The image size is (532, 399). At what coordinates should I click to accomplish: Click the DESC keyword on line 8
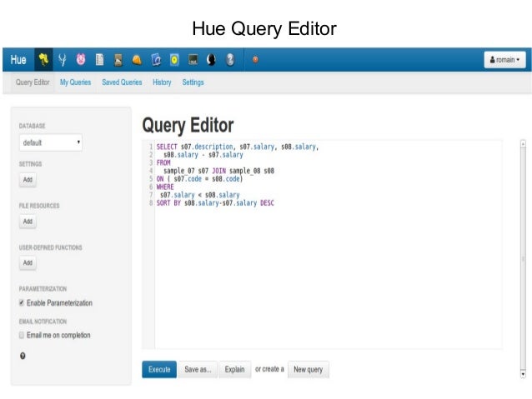pyautogui.click(x=267, y=203)
